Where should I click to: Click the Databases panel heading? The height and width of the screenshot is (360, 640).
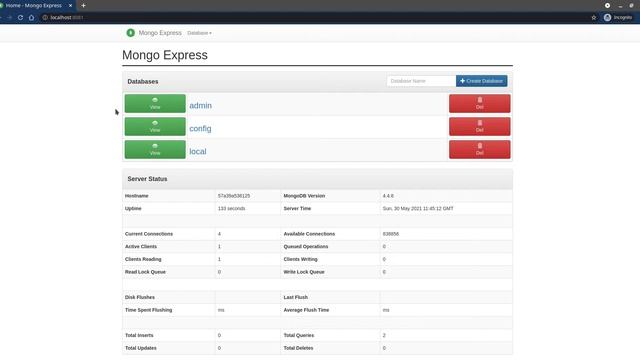[x=143, y=82]
